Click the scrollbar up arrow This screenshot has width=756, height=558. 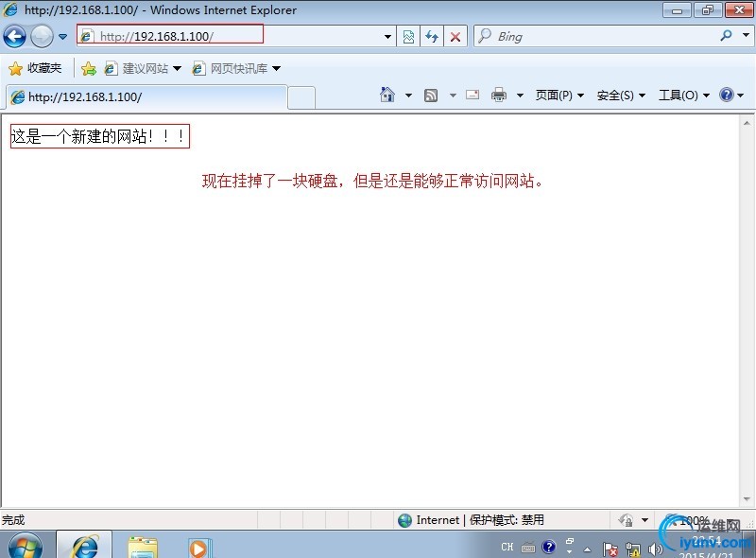[747, 123]
